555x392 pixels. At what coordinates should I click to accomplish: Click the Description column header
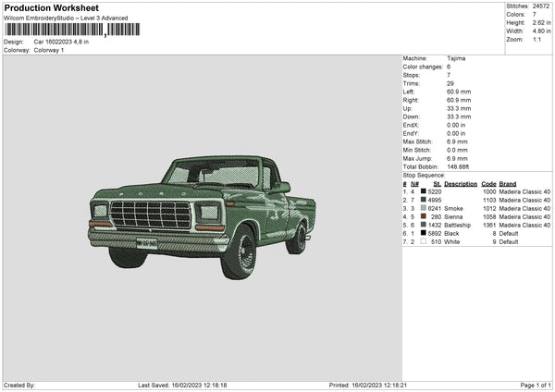pos(460,183)
